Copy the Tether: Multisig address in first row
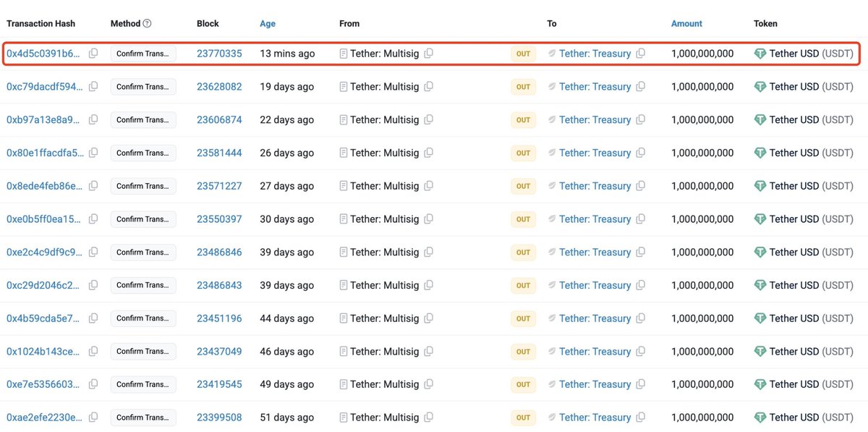The width and height of the screenshot is (868, 432). click(427, 54)
